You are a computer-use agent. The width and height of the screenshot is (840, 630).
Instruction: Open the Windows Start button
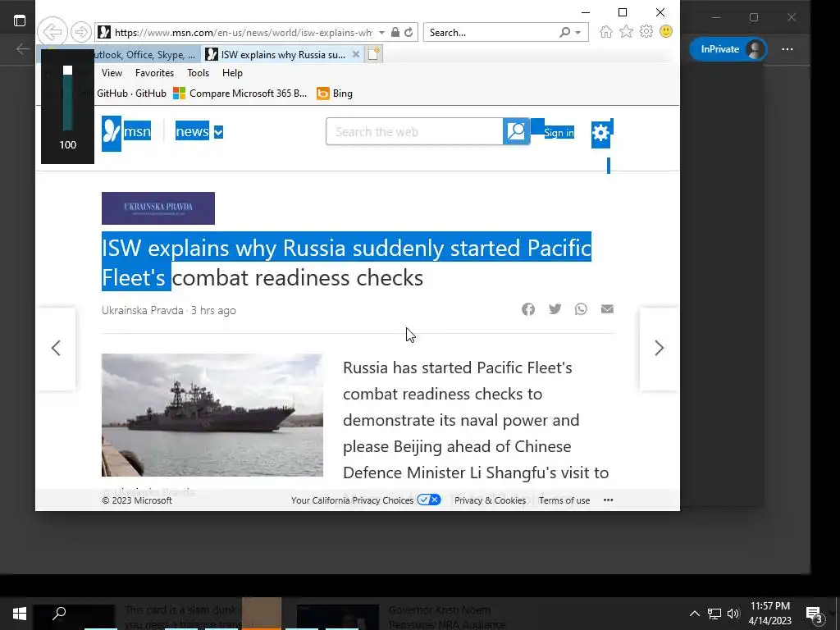coord(20,614)
